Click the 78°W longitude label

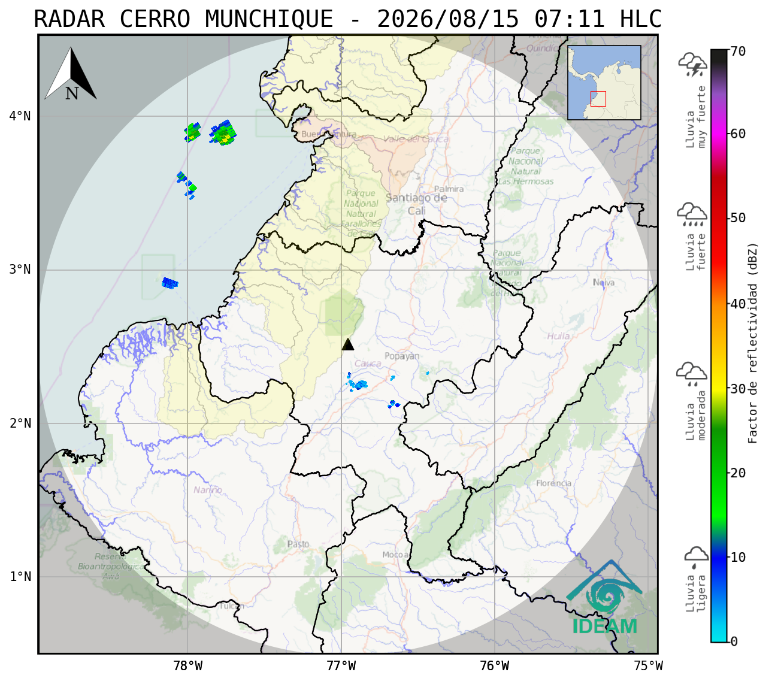click(x=187, y=665)
